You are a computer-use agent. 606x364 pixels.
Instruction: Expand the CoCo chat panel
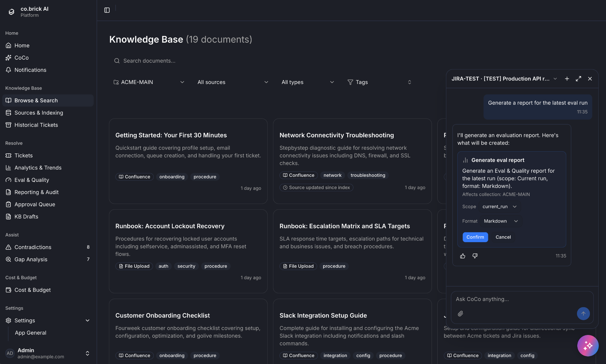[x=578, y=79]
